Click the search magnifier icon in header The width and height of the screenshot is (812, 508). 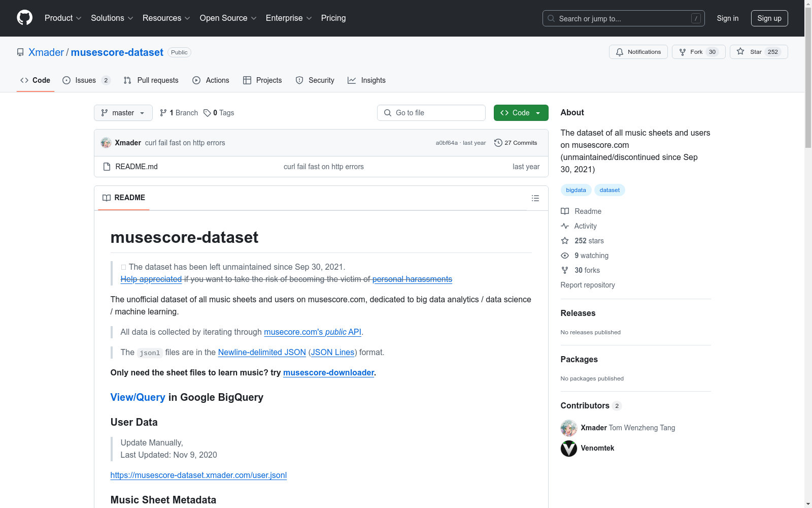(551, 18)
